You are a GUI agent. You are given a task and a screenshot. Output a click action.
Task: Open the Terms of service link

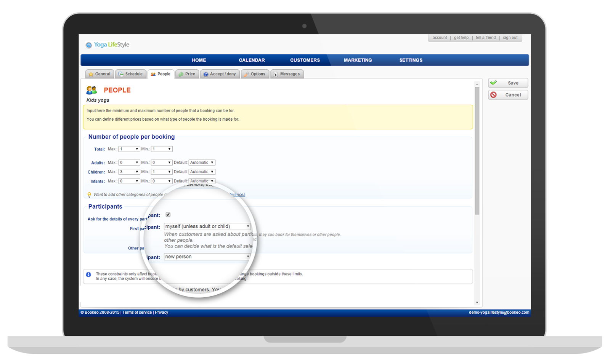click(x=137, y=313)
